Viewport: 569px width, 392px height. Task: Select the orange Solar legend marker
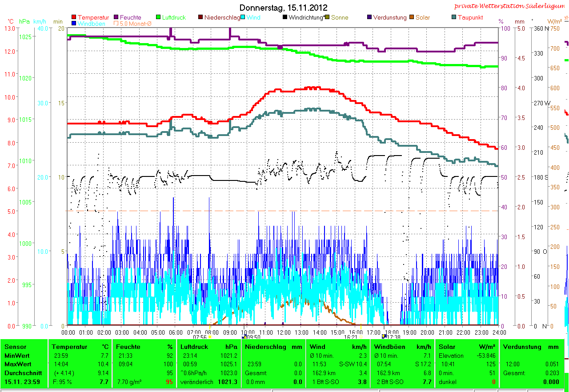412,18
